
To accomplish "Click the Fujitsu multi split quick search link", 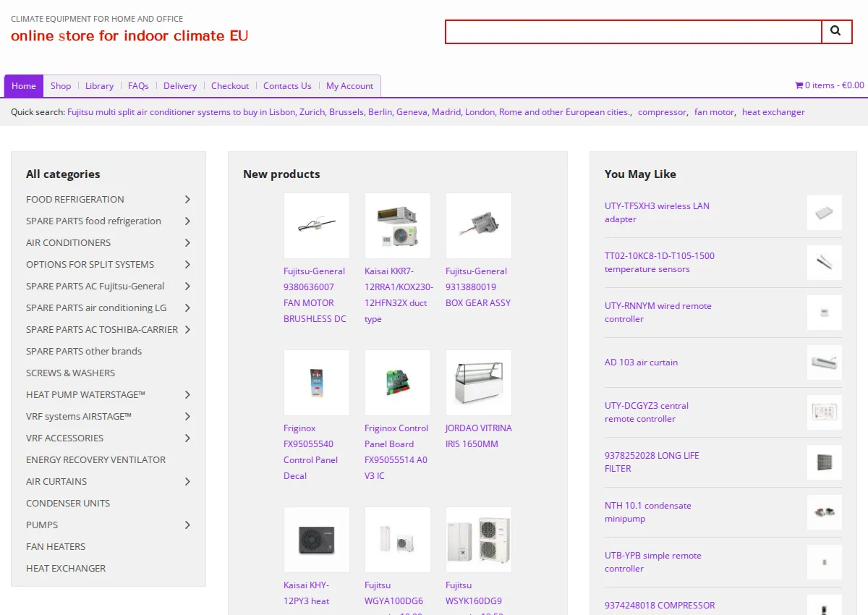I will pyautogui.click(x=349, y=112).
